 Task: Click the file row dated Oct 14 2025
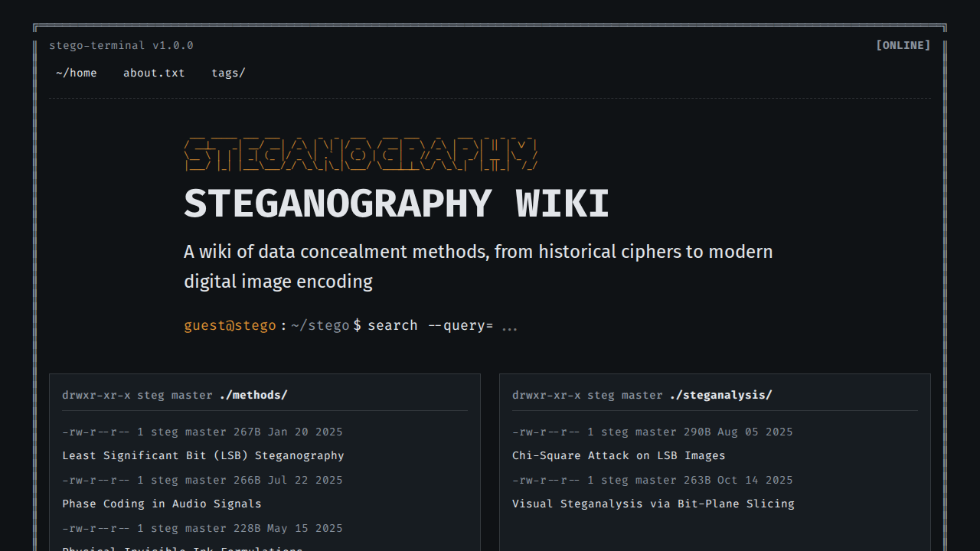(x=652, y=480)
